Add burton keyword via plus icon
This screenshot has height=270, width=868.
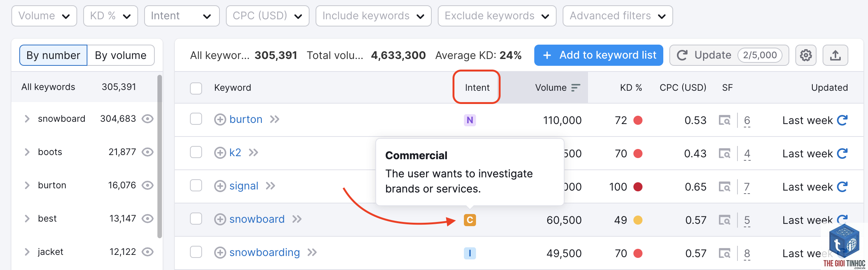click(x=220, y=119)
